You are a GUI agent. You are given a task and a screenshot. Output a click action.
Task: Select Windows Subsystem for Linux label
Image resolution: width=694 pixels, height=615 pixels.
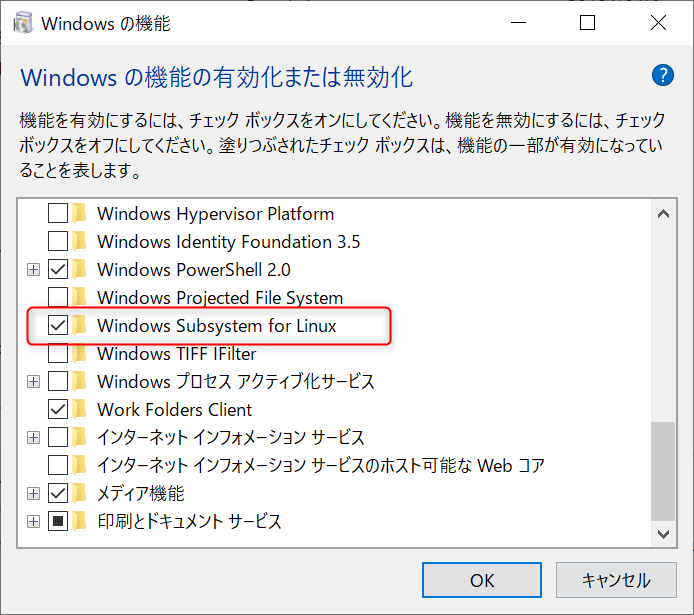[x=217, y=326]
